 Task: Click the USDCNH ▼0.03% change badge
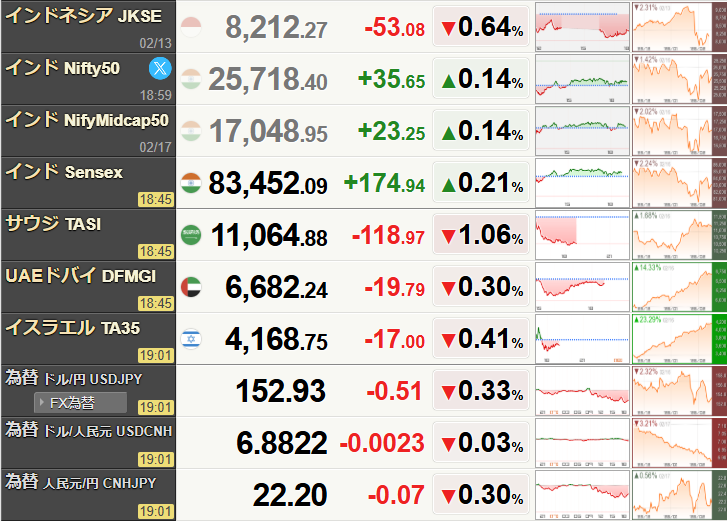(481, 442)
